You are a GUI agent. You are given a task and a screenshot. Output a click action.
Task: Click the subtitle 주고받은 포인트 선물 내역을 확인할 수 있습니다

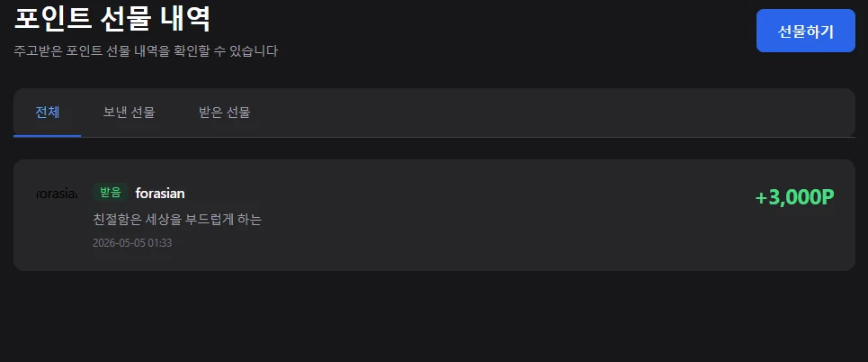(146, 51)
